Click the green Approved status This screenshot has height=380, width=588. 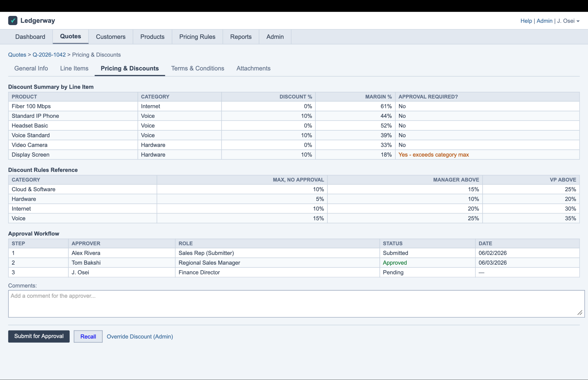coord(395,263)
